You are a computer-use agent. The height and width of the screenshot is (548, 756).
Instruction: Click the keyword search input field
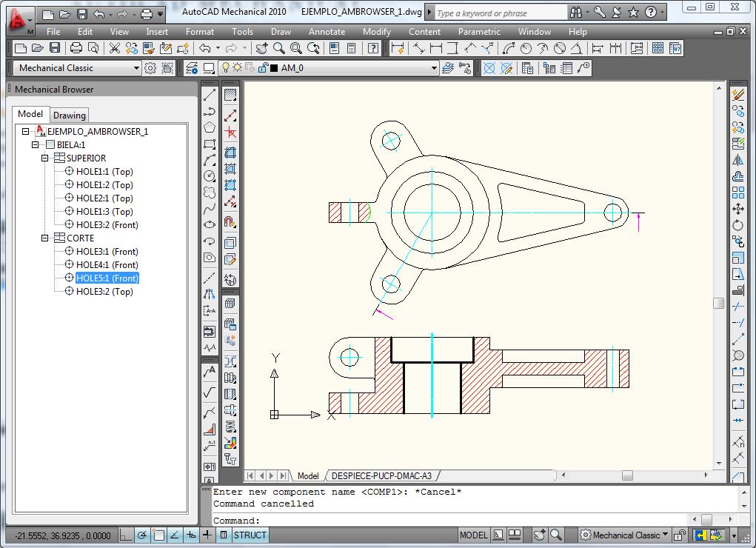pos(501,13)
